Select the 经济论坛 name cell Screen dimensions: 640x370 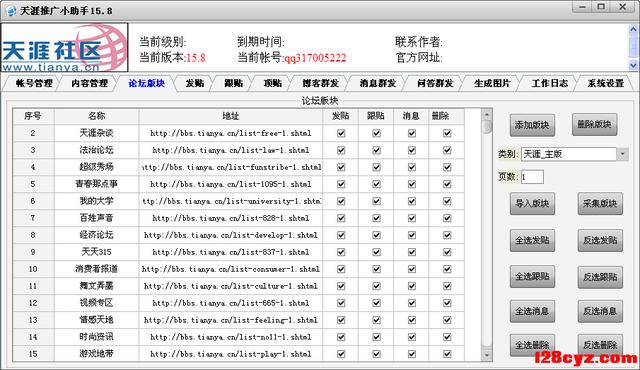tap(96, 235)
